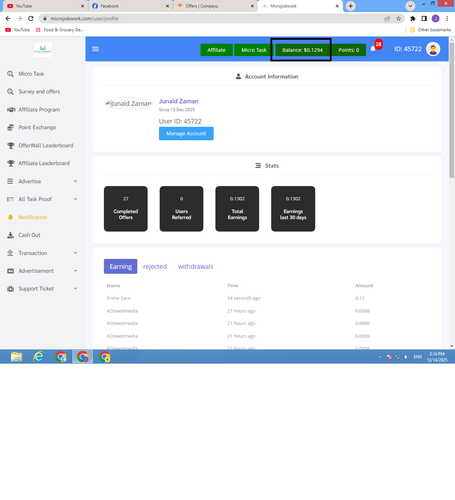Select the Earning tab
455x500 pixels.
point(120,266)
